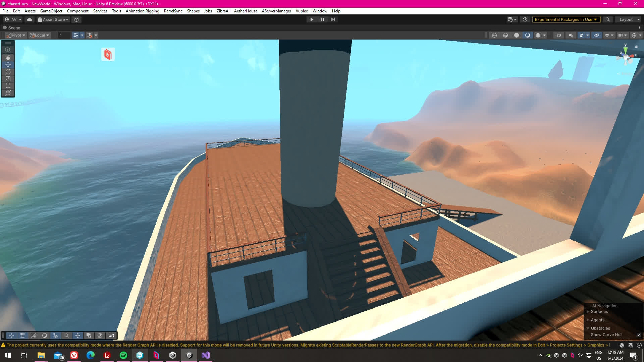The height and width of the screenshot is (362, 644).
Task: Select the Rect transform tool
Action: (8, 86)
